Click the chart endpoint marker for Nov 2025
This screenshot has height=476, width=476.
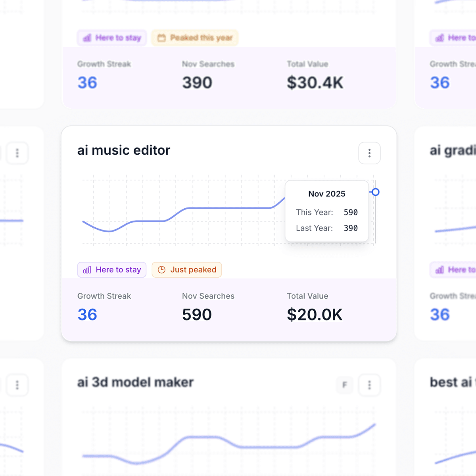click(375, 192)
